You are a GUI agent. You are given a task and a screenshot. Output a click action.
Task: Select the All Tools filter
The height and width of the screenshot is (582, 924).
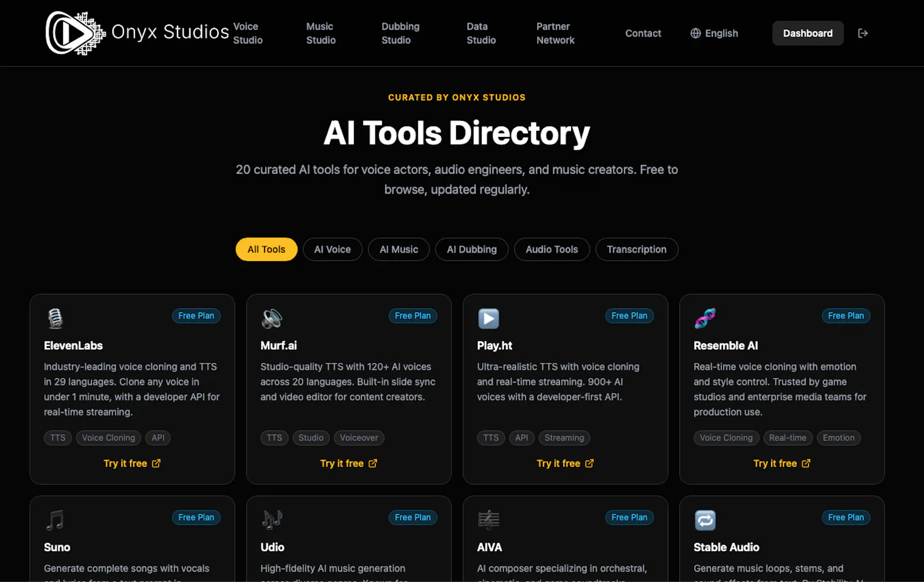266,249
